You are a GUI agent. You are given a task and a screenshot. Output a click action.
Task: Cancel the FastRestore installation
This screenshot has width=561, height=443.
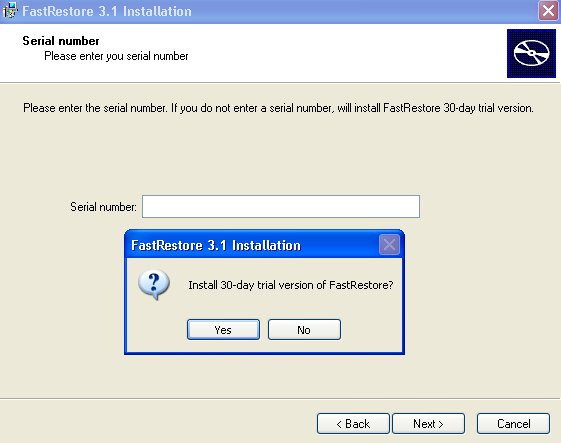click(x=513, y=424)
